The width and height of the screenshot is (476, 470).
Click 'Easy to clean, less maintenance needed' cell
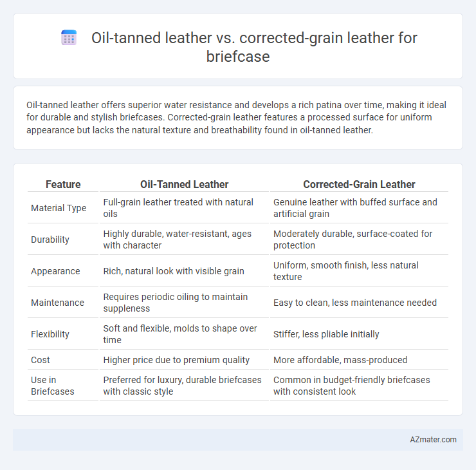(355, 303)
